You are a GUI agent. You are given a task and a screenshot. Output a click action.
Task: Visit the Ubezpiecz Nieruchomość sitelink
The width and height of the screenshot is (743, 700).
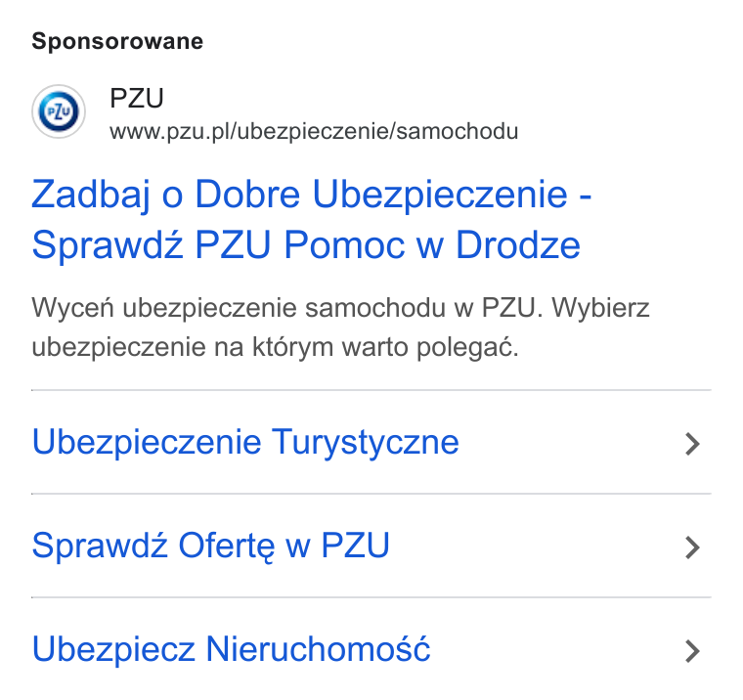(x=232, y=649)
